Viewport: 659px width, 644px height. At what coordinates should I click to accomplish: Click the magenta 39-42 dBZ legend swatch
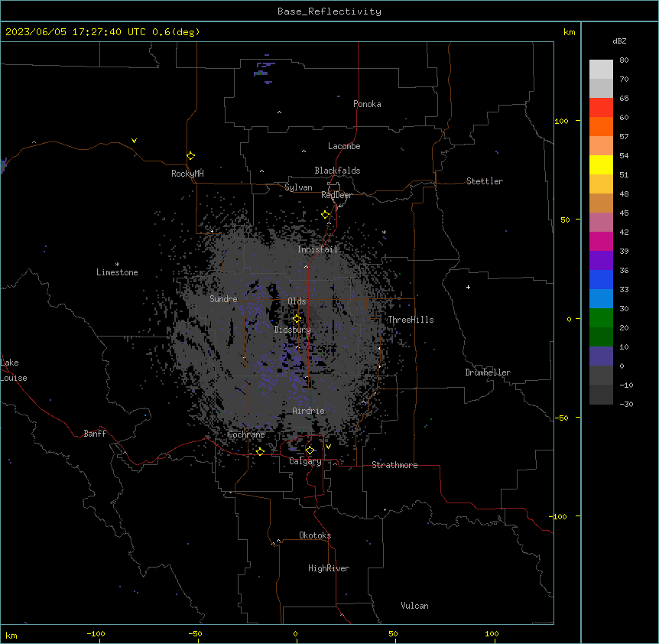click(601, 241)
